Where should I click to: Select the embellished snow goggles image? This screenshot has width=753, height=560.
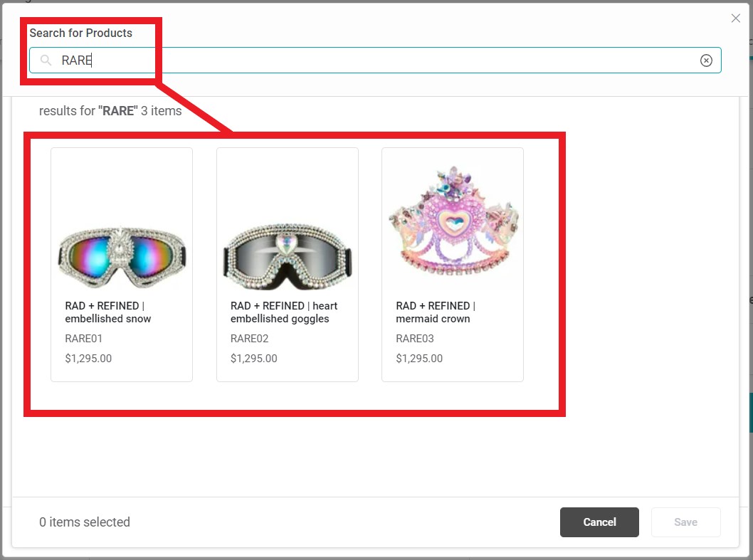point(122,257)
